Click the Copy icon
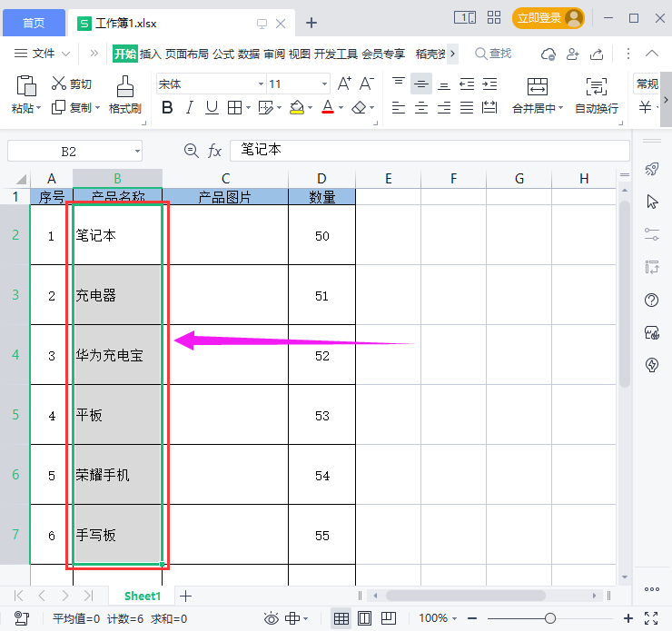Viewport: 672px width, 631px height. (x=58, y=107)
